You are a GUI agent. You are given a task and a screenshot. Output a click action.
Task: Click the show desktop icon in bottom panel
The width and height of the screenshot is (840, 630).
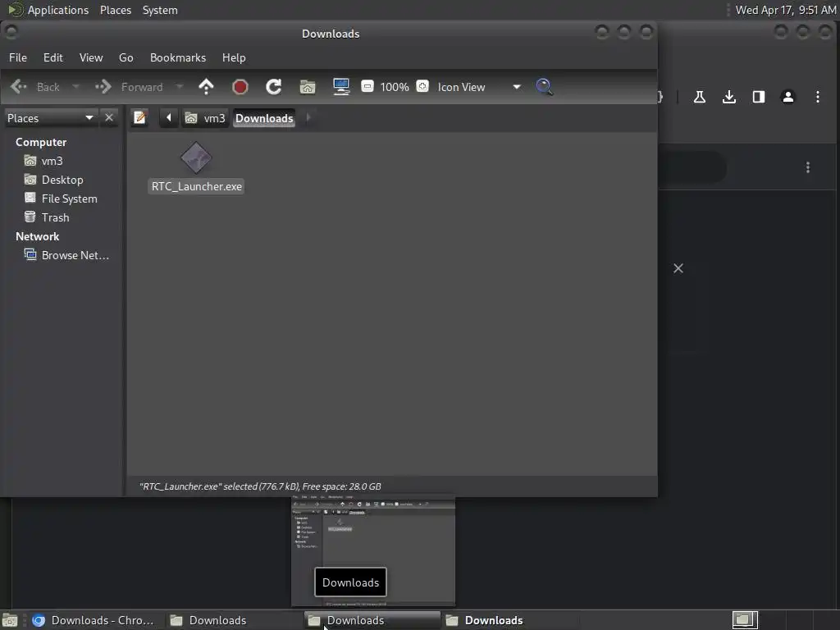tap(10, 620)
